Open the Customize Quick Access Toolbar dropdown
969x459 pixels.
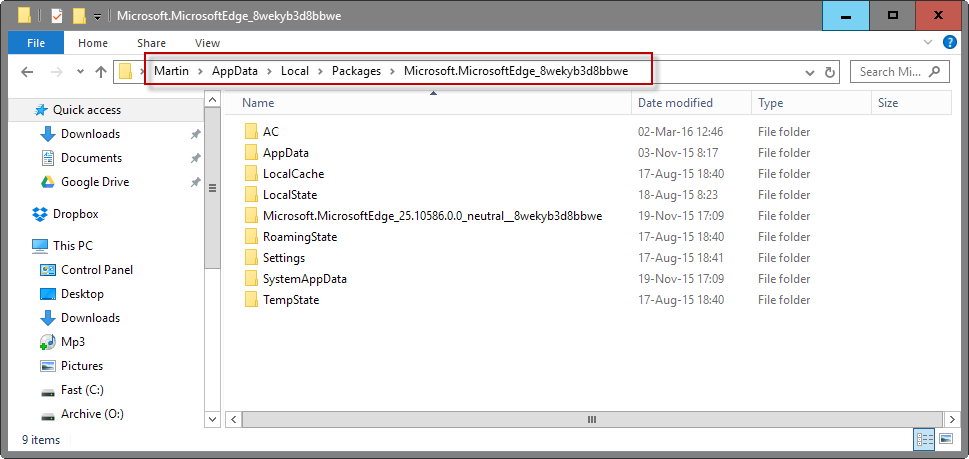click(97, 17)
